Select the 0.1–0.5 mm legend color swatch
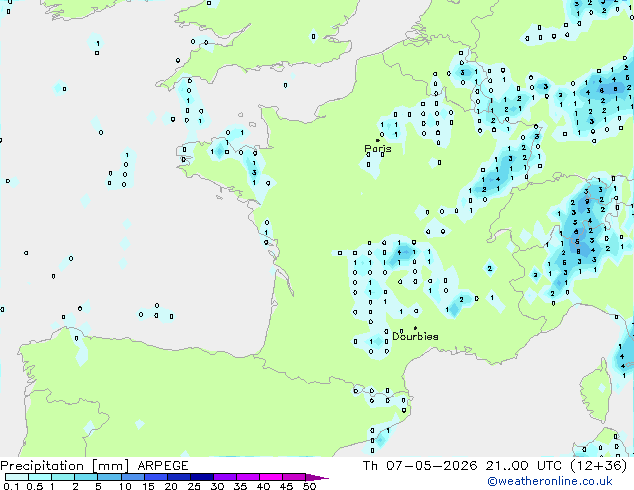Image resolution: width=634 pixels, height=490 pixels. point(17,477)
